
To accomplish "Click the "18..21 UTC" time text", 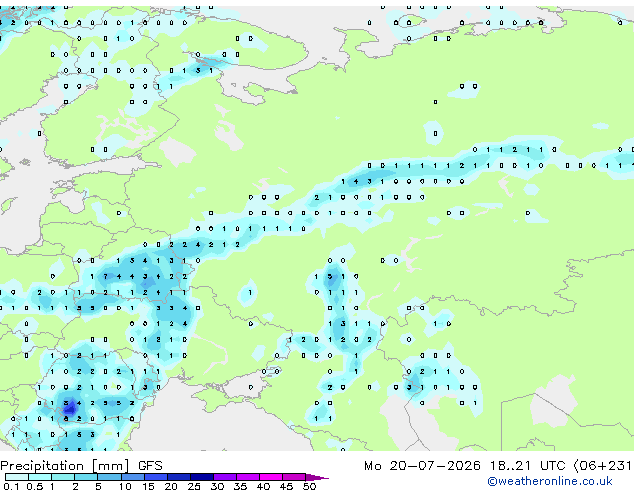I will point(527,466).
